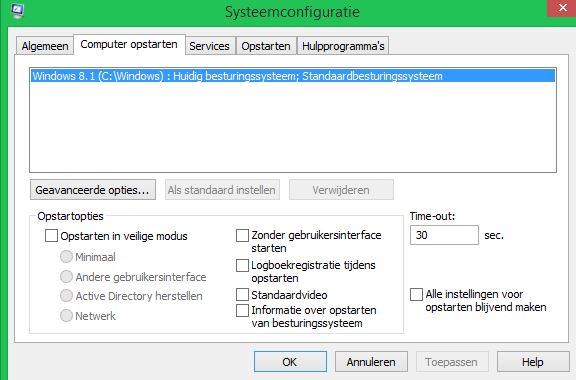This screenshot has height=380, width=576.
Task: Click the Time-out seconds input field
Action: (444, 235)
